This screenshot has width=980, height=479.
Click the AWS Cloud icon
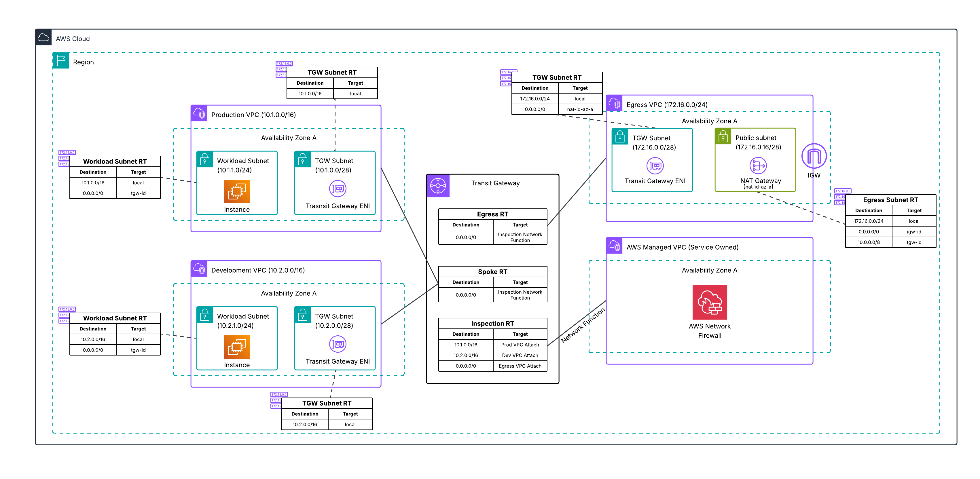[x=43, y=38]
